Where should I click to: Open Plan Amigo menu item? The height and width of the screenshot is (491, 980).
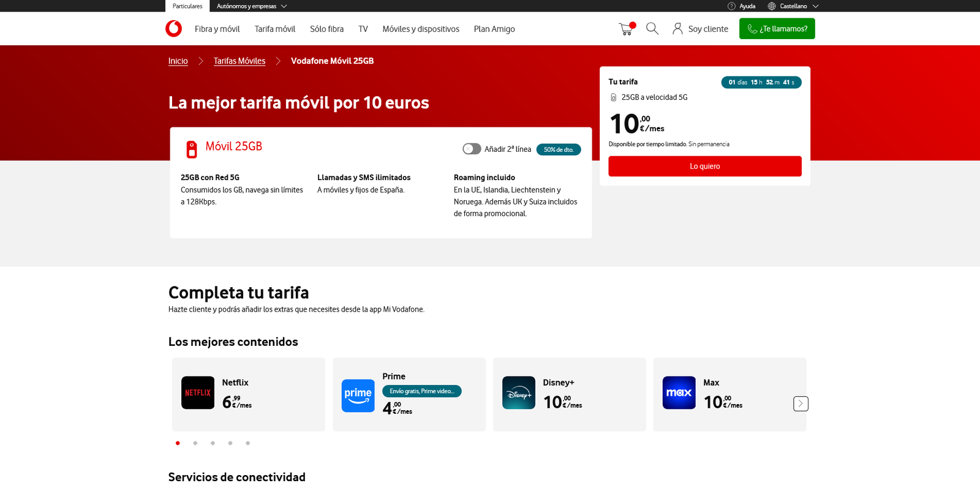pos(494,29)
